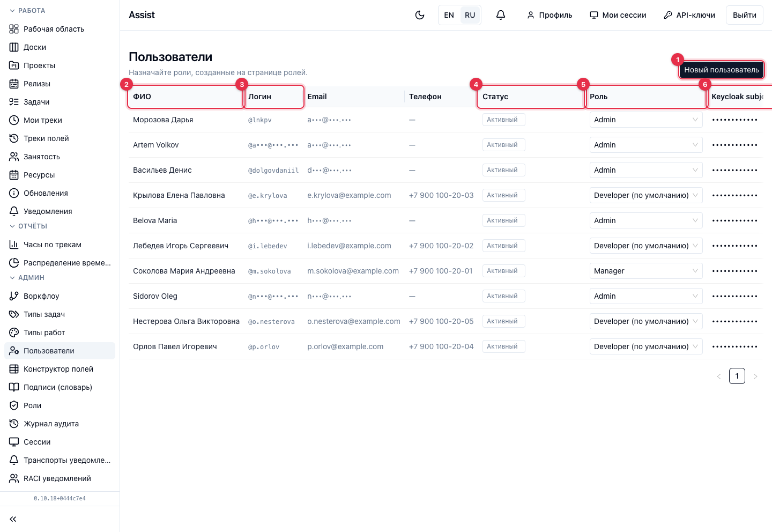Viewport: 772px width, 532px height.
Task: Click the Конструктор полей table icon
Action: tap(14, 369)
